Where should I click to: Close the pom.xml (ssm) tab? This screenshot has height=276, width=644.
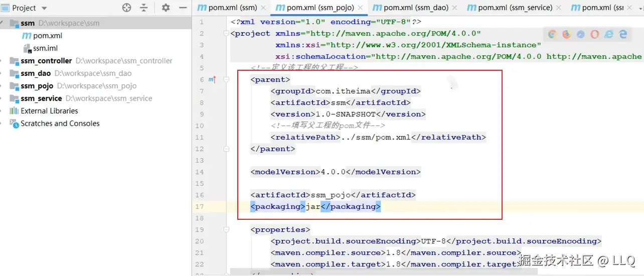tap(264, 8)
